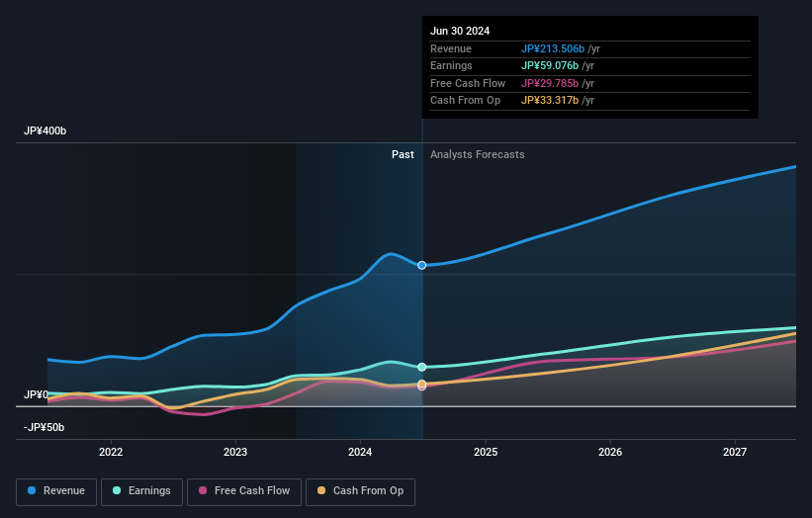The height and width of the screenshot is (518, 812).
Task: Click the JP¥29.785b free cash flow value
Action: [550, 83]
